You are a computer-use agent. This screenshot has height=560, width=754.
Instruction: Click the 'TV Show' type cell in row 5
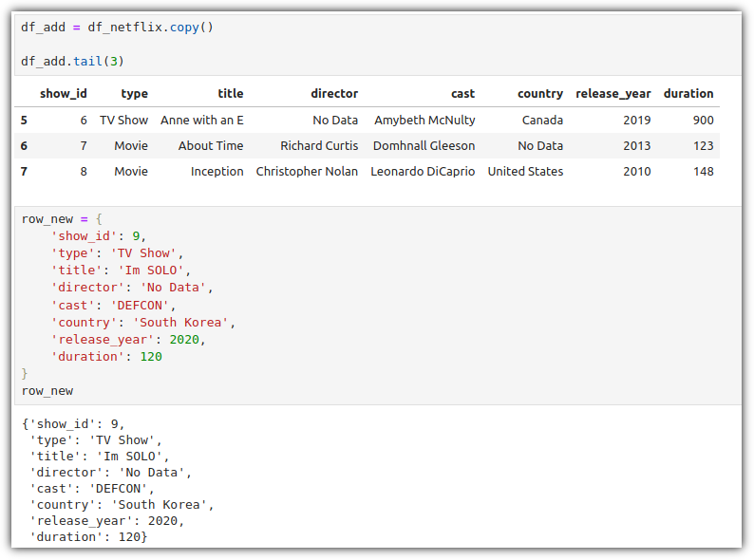(x=123, y=121)
